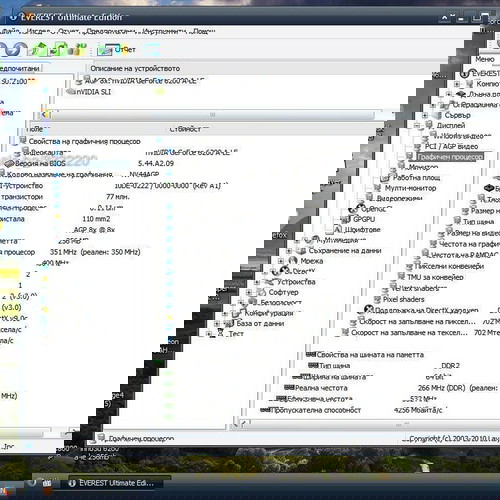Expand the Устройства tree node
This screenshot has width=500, height=500.
(x=257, y=282)
